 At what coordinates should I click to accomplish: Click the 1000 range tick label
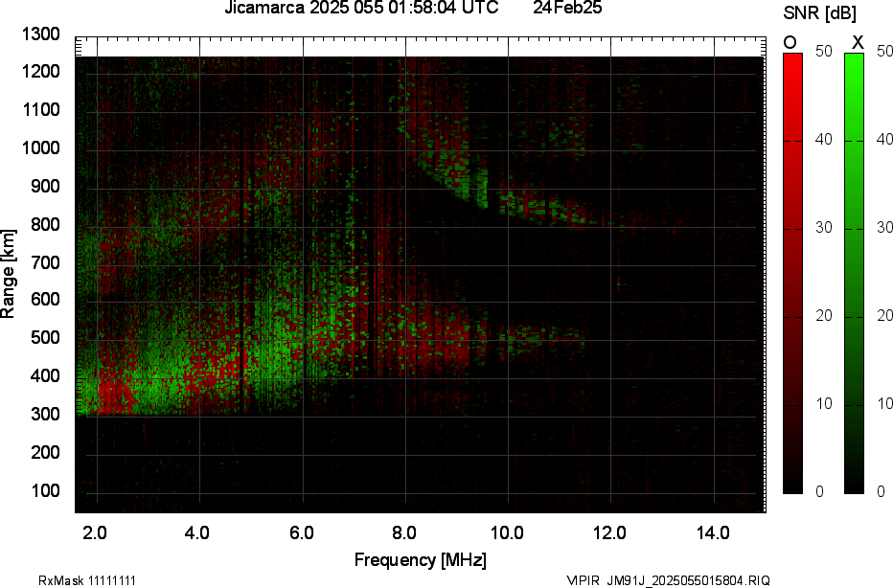coord(41,148)
